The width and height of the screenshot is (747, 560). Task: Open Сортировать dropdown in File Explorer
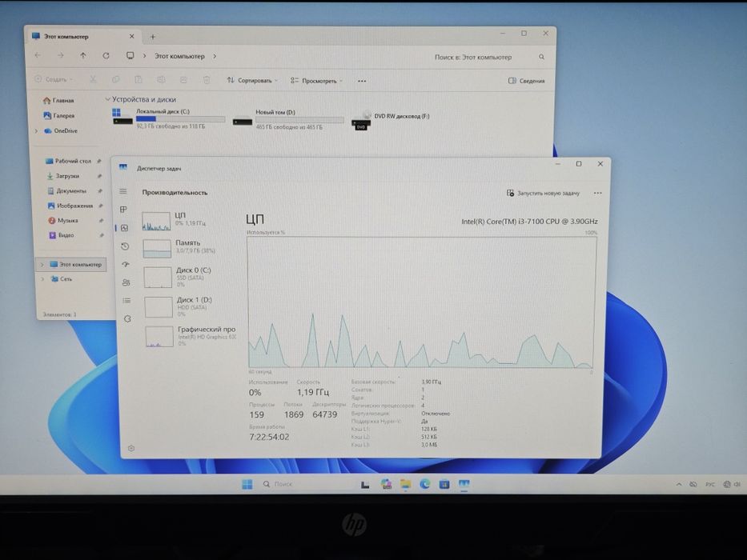coord(252,81)
